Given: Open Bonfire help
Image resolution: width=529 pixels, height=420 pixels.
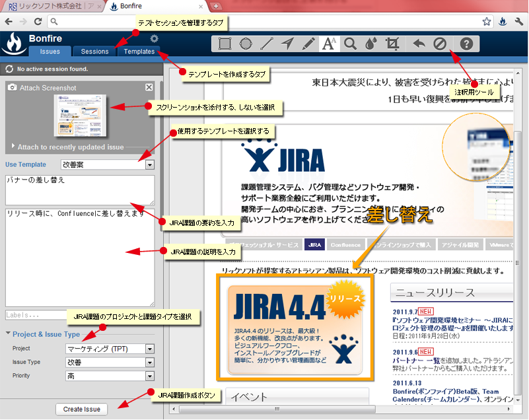Looking at the screenshot, I should tap(466, 44).
